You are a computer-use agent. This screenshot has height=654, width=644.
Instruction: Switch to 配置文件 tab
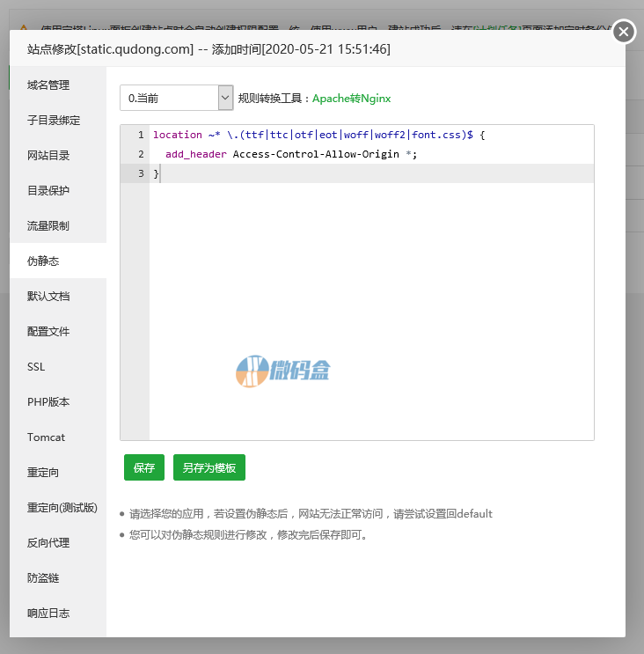click(x=58, y=332)
